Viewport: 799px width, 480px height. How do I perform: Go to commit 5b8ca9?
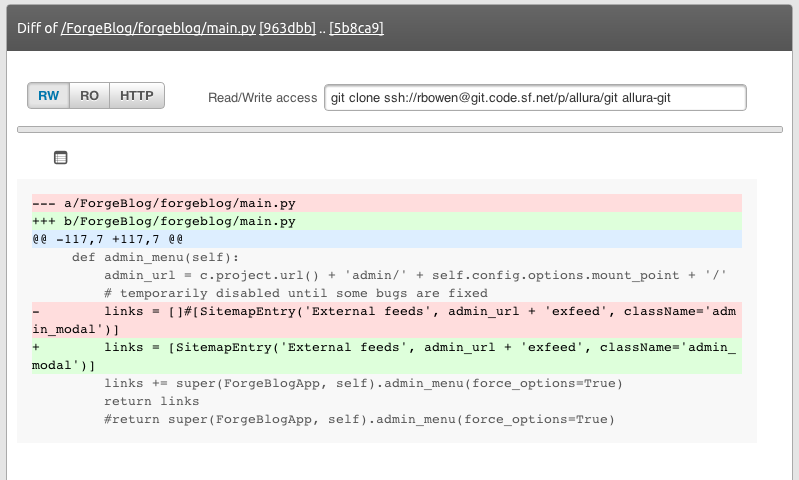point(356,29)
